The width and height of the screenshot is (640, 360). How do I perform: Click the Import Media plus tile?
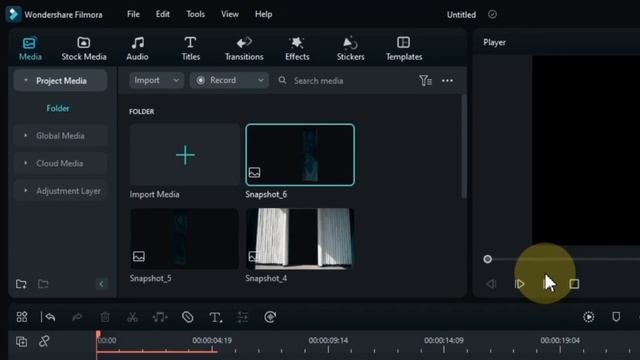pos(184,155)
